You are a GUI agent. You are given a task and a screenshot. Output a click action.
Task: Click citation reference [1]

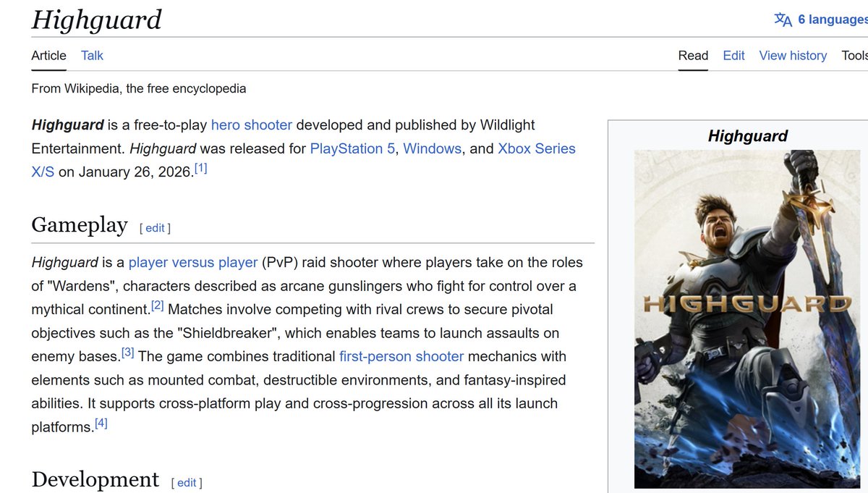click(200, 168)
